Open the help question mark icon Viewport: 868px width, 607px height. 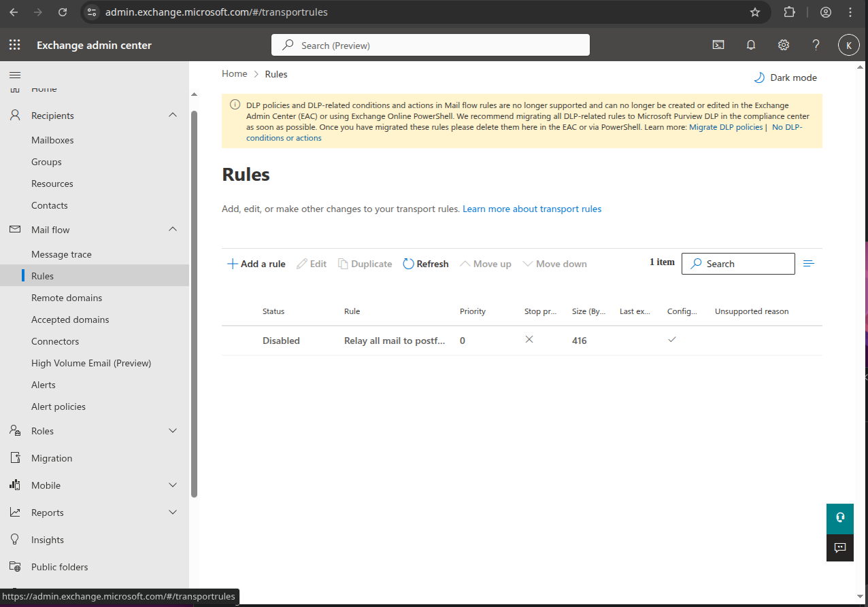click(x=816, y=45)
